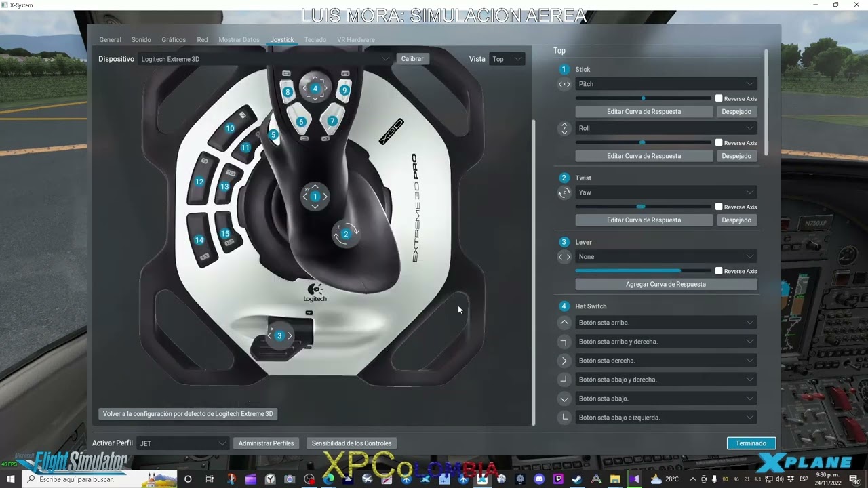The height and width of the screenshot is (488, 868).
Task: Select base button marker 13
Action: (x=224, y=187)
